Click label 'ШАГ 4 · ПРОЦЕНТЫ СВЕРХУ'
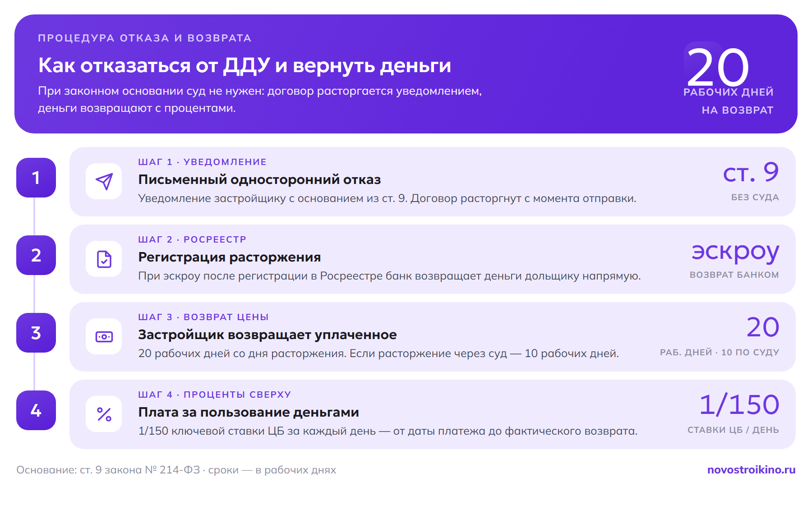Image resolution: width=812 pixels, height=505 pixels. (x=214, y=395)
